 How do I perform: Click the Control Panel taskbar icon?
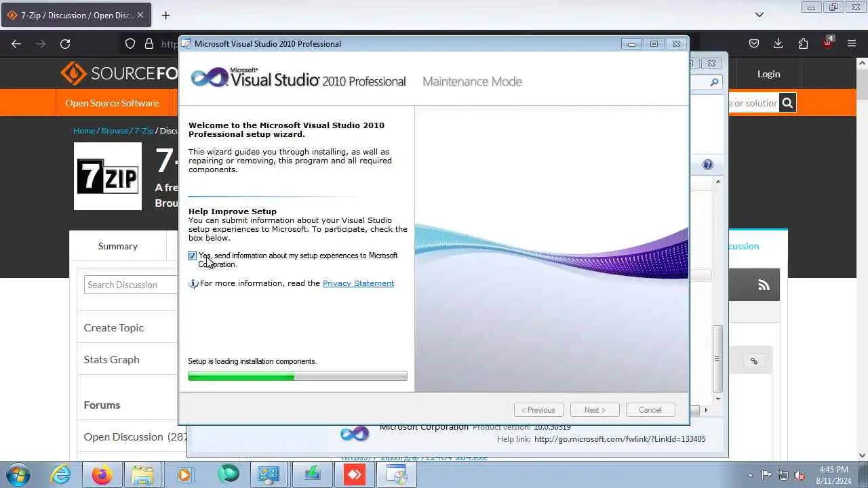coord(269,475)
